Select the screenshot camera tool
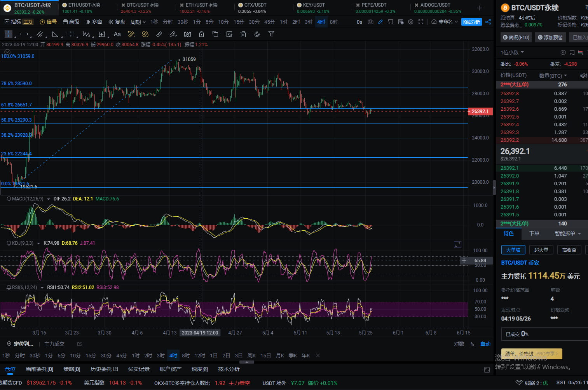588x390 pixels. [370, 22]
